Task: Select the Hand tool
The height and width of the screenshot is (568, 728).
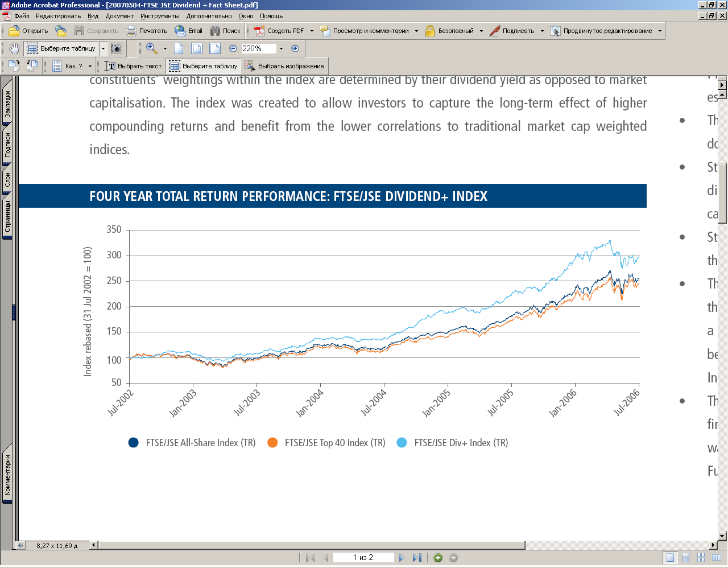Action: [14, 48]
